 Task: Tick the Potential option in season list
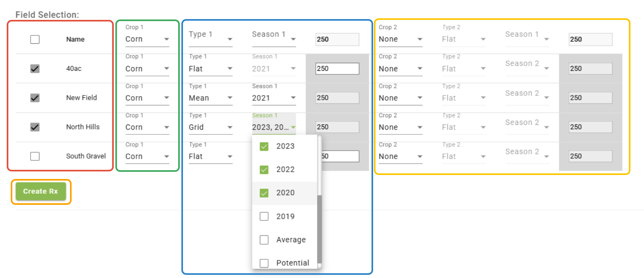coord(264,263)
